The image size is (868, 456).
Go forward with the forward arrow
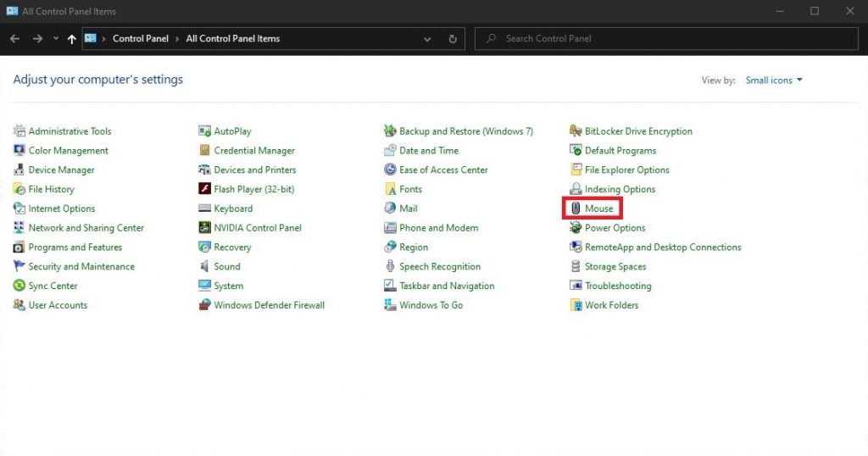pos(37,39)
